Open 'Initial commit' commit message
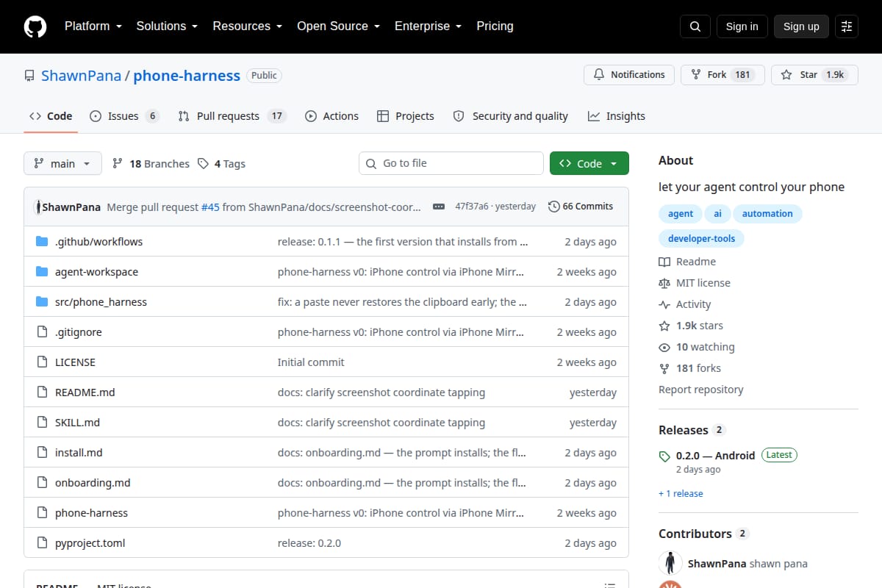The height and width of the screenshot is (588, 882). coord(311,362)
